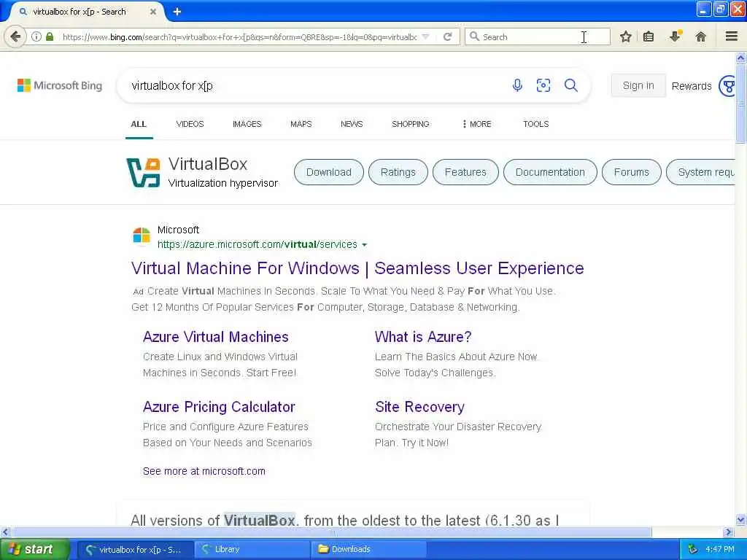
Task: Open the hamburger menu icon
Action: click(x=732, y=36)
